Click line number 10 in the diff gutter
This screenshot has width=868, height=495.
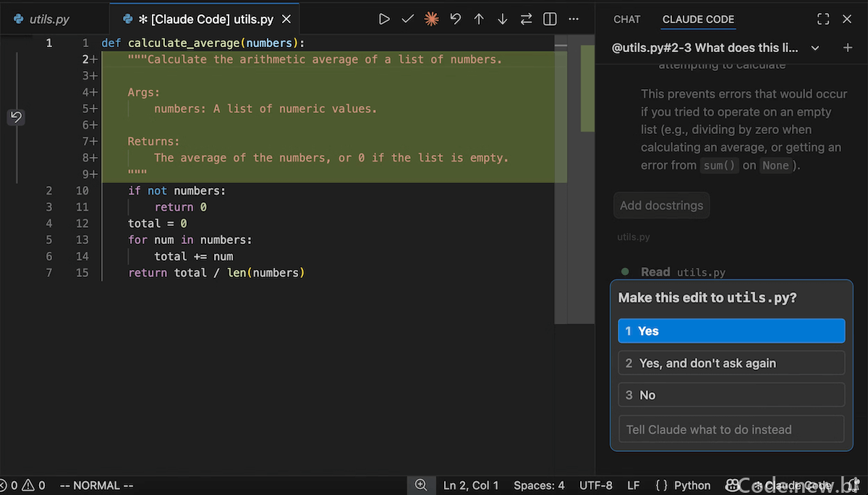[82, 190]
